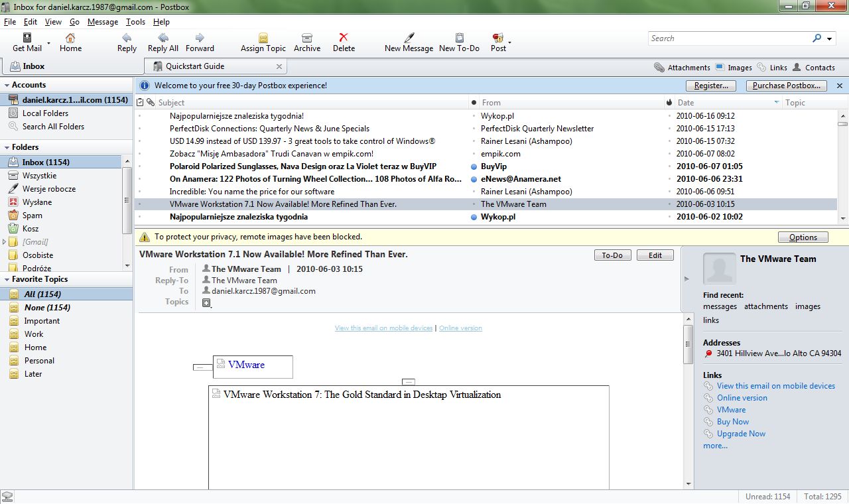Click the To-Do button in message header
This screenshot has width=849, height=504.
612,255
